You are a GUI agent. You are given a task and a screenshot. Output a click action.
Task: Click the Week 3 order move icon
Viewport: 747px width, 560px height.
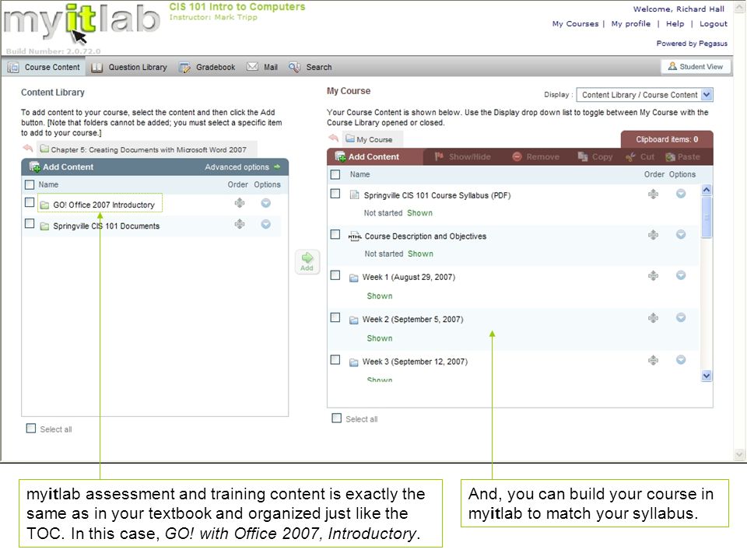click(x=653, y=360)
